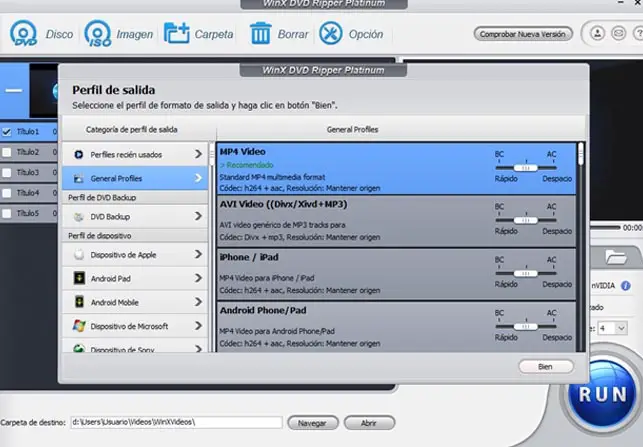Expand Dispositivo de Sony chevron
643x447 pixels.
point(198,349)
